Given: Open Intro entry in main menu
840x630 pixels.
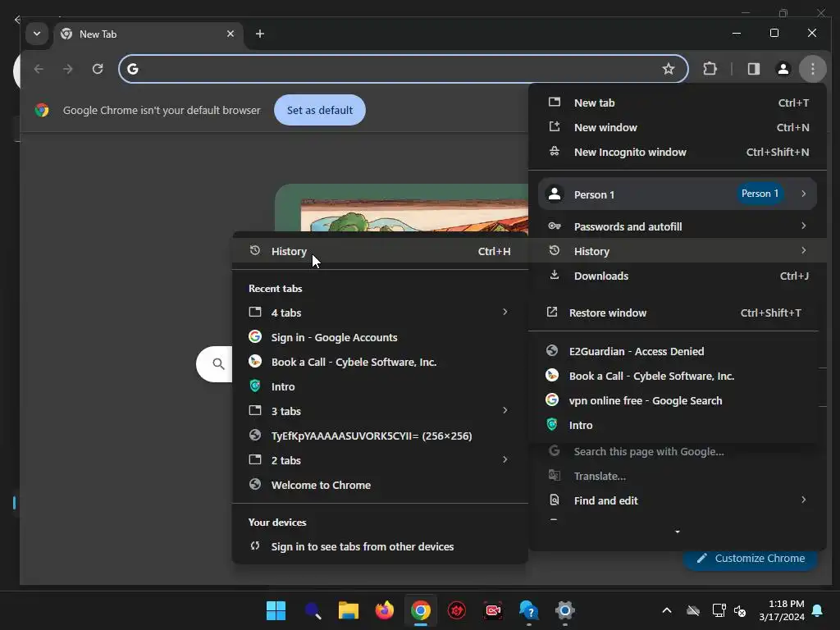Looking at the screenshot, I should click(x=674, y=426).
